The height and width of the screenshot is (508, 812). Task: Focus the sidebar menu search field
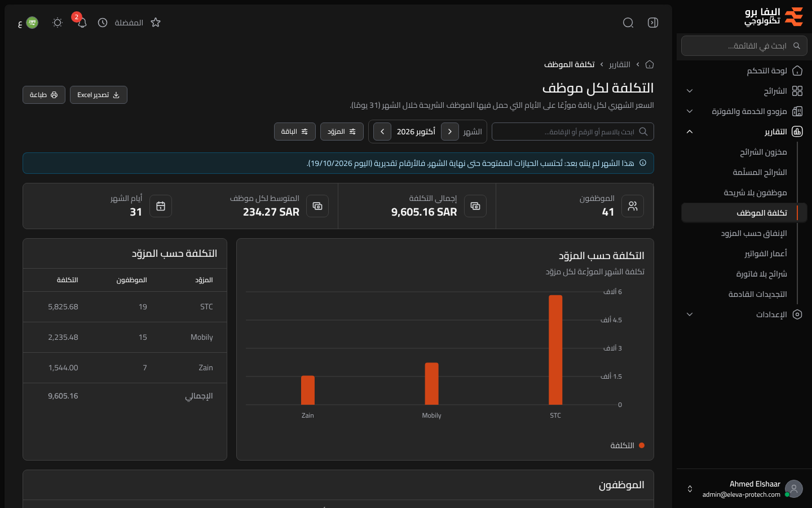744,46
